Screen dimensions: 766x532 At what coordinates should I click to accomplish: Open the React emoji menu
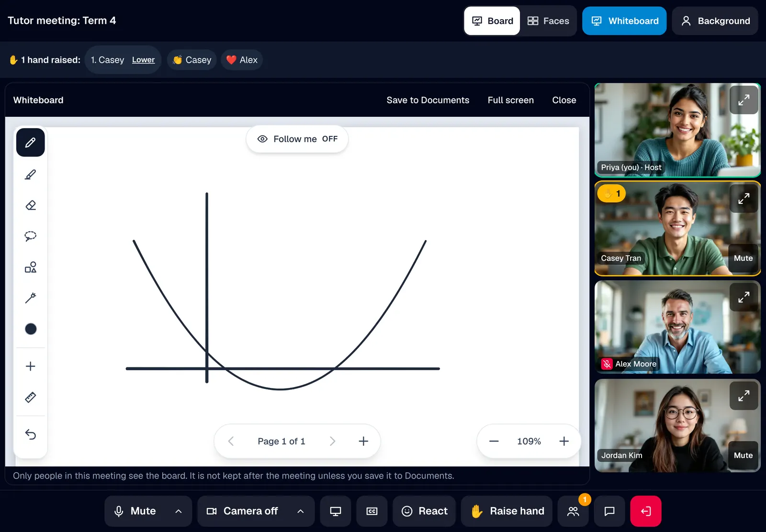(x=424, y=511)
